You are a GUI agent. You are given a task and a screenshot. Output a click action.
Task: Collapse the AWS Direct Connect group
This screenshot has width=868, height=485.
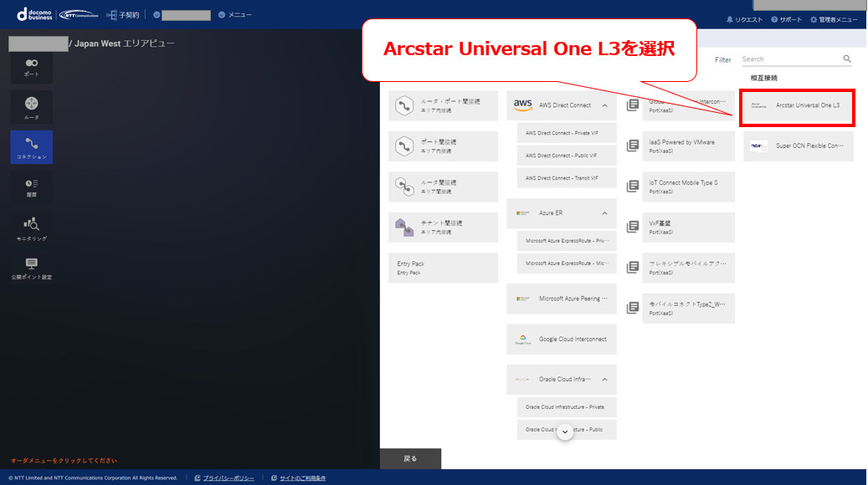click(x=605, y=105)
